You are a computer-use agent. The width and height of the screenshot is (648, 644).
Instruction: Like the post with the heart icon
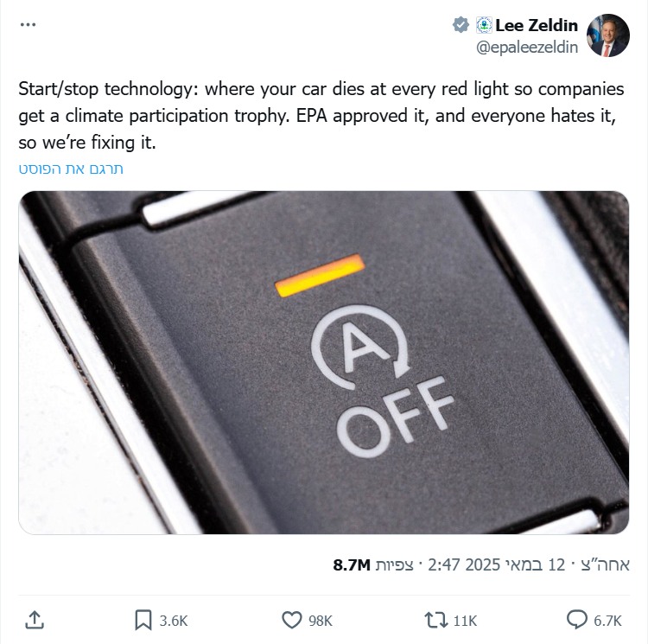[292, 620]
